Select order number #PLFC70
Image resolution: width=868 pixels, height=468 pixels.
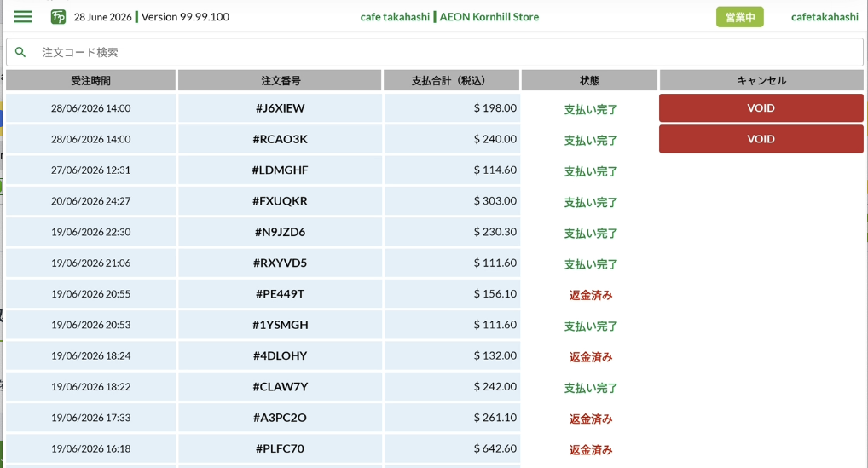coord(281,448)
